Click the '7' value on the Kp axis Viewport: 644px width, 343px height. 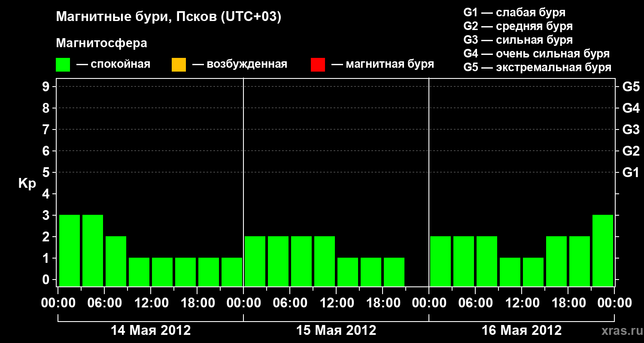click(x=47, y=129)
